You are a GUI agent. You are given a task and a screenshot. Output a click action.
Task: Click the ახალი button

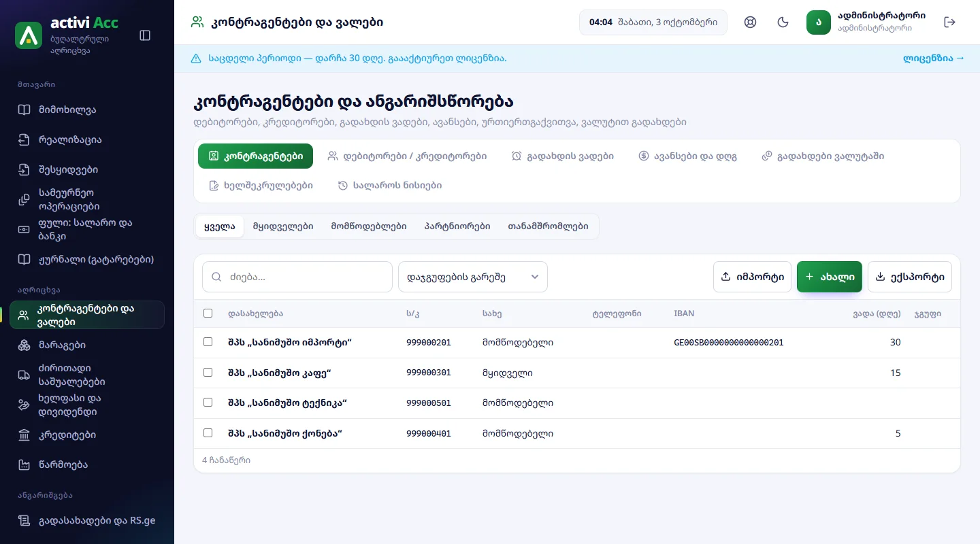click(830, 277)
